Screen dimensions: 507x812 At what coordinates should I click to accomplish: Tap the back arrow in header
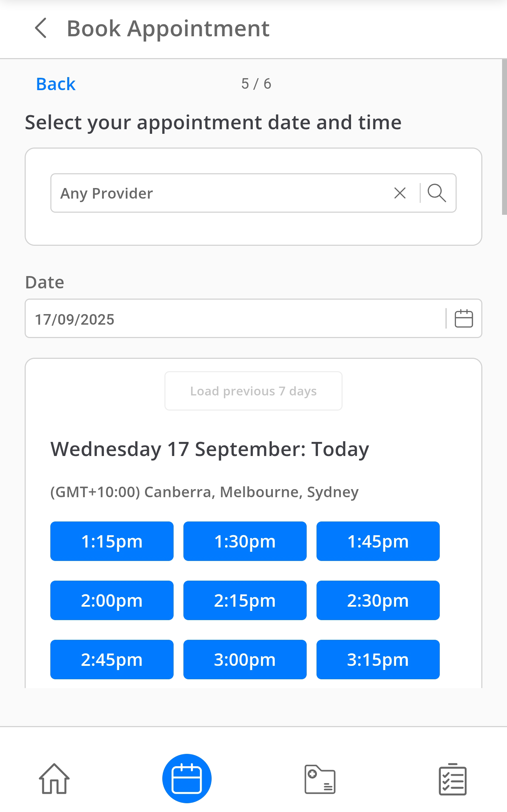click(x=41, y=28)
